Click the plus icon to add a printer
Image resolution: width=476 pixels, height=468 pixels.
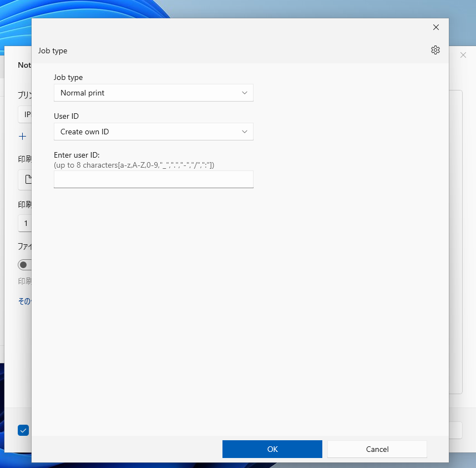point(23,136)
